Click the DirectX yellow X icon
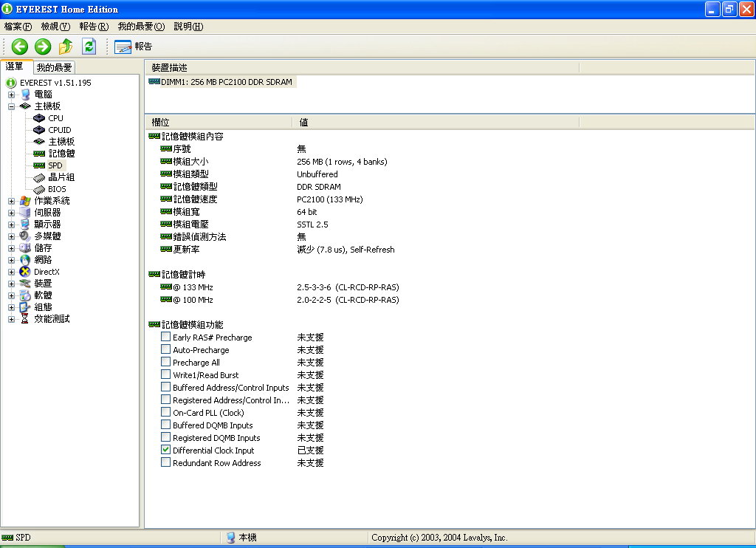 tap(25, 272)
